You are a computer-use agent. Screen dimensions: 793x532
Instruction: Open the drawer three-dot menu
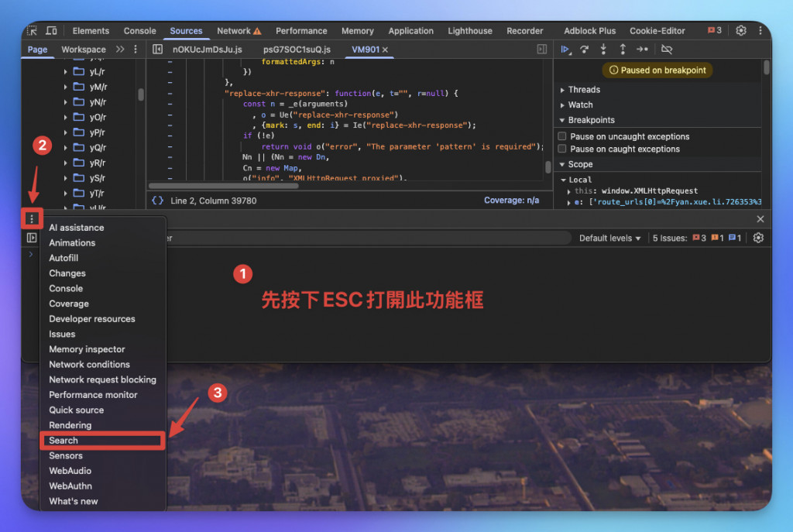32,218
